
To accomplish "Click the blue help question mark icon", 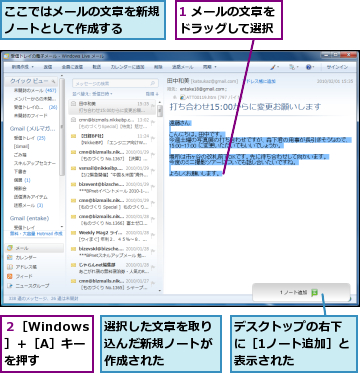I will (308, 67).
